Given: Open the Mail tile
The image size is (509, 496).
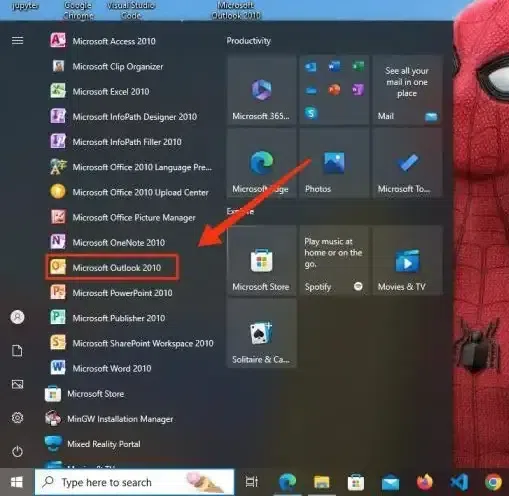Looking at the screenshot, I should click(407, 90).
